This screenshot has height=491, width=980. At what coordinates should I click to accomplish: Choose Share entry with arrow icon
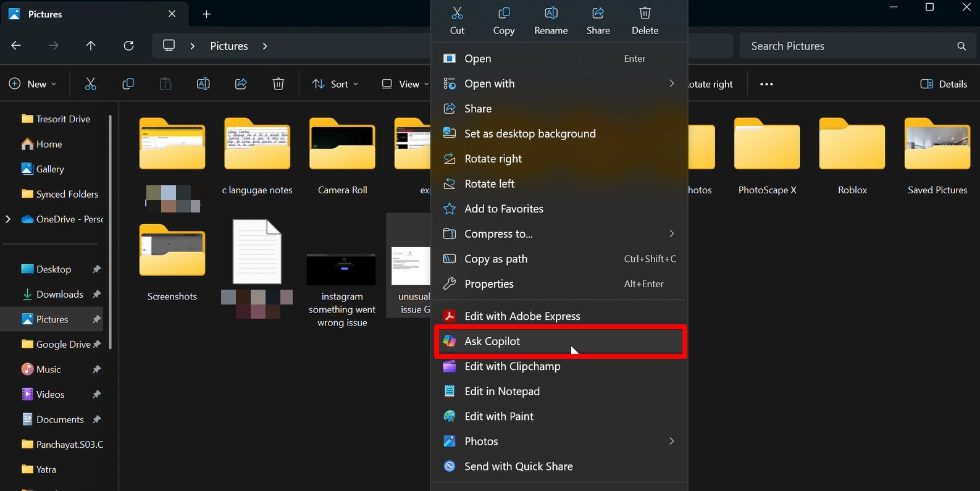[560, 109]
